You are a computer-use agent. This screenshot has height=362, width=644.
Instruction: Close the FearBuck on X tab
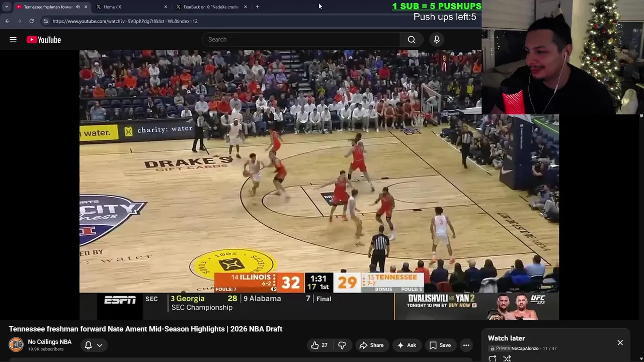[246, 7]
